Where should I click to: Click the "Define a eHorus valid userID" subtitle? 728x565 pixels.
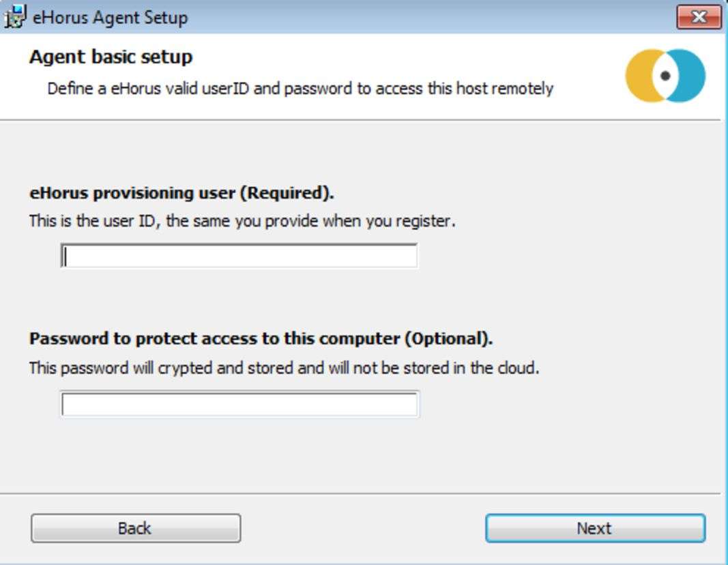[x=300, y=89]
